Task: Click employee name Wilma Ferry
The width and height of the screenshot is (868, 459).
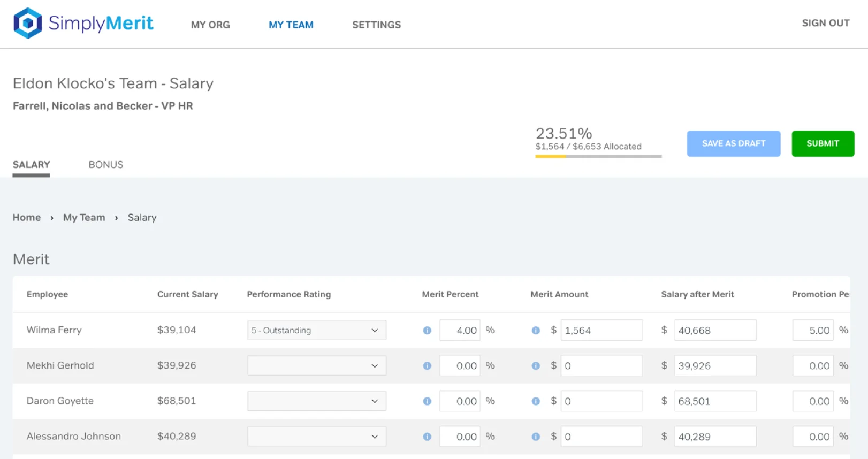Action: (x=54, y=330)
